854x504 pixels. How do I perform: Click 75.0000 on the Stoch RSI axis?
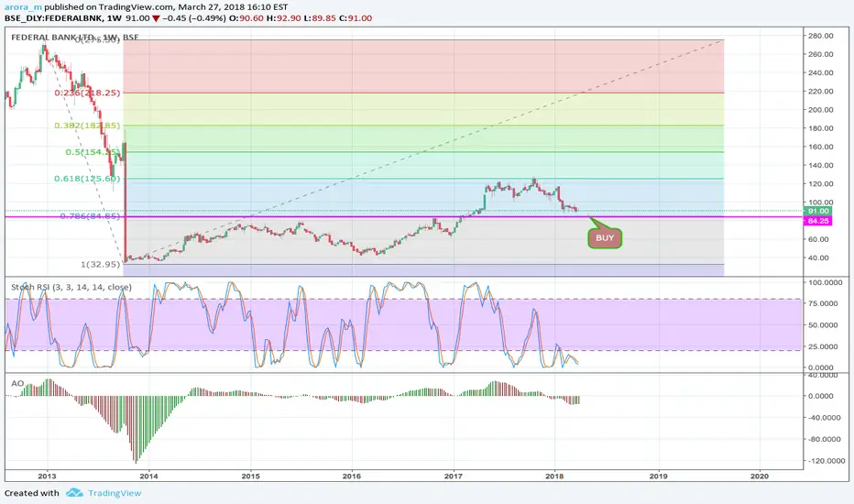(x=823, y=303)
